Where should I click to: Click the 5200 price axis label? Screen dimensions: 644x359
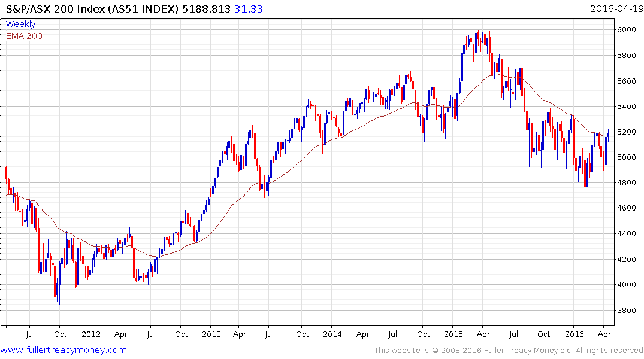point(627,132)
